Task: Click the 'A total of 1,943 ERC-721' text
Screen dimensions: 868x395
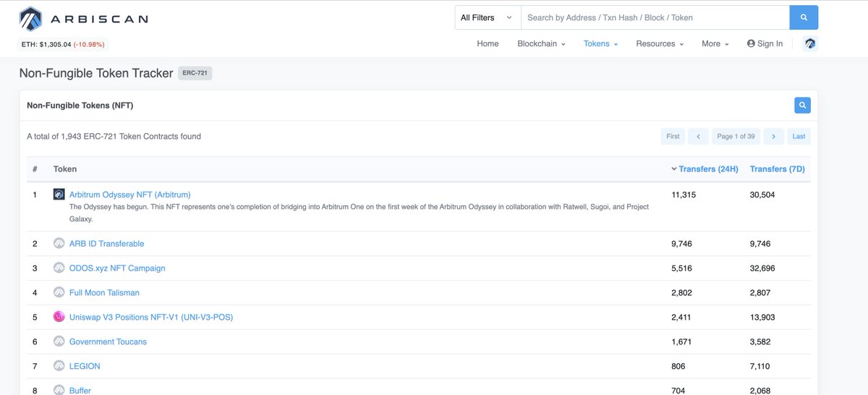Action: 114,136
